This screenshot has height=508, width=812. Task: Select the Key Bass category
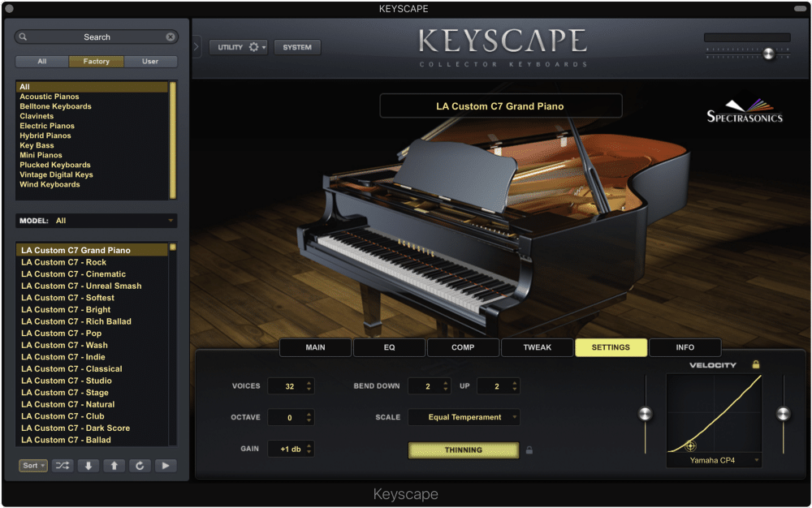tap(37, 145)
